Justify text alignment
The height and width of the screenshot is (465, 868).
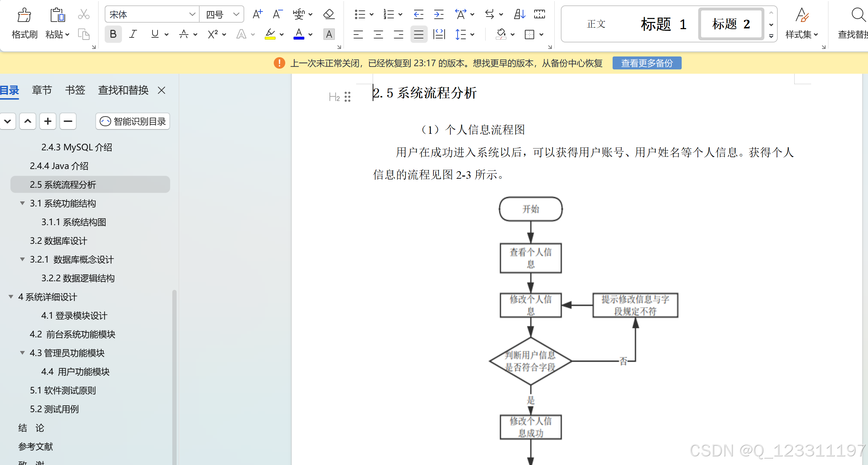click(419, 34)
